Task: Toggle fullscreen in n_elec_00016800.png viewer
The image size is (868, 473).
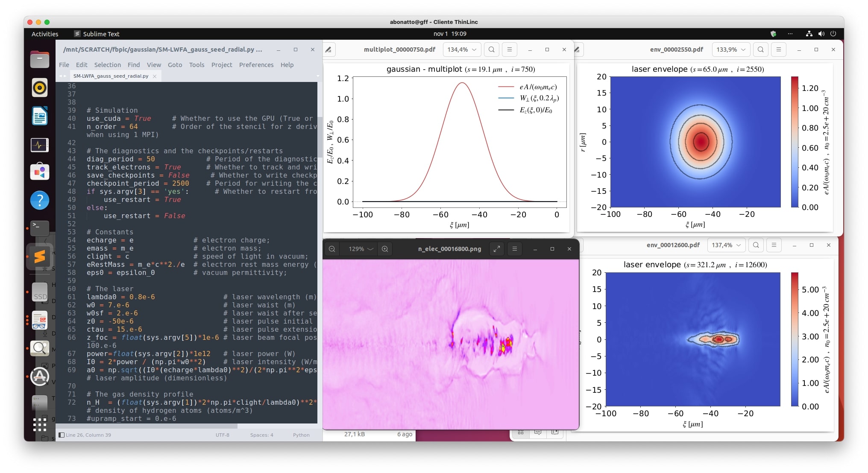Action: pyautogui.click(x=497, y=249)
